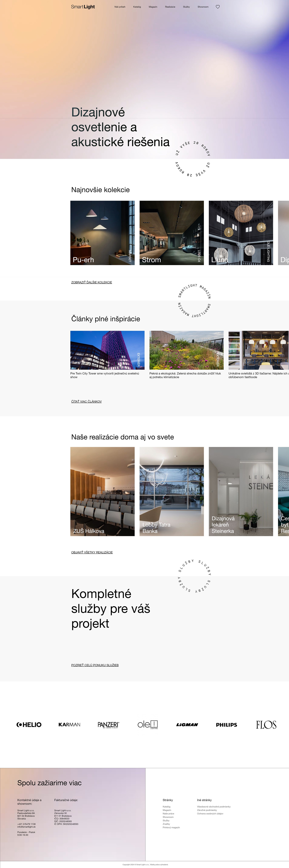Click 'Pozrieť celú ponuku služieb' link
The image size is (289, 868).
95,665
